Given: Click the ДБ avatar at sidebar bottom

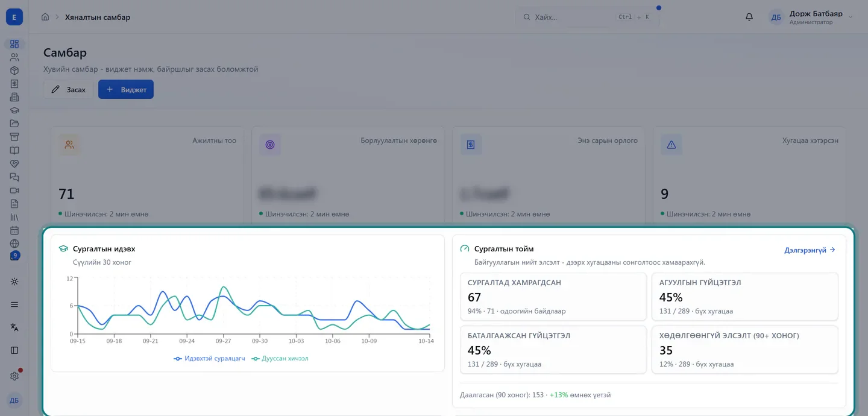Looking at the screenshot, I should click(14, 400).
